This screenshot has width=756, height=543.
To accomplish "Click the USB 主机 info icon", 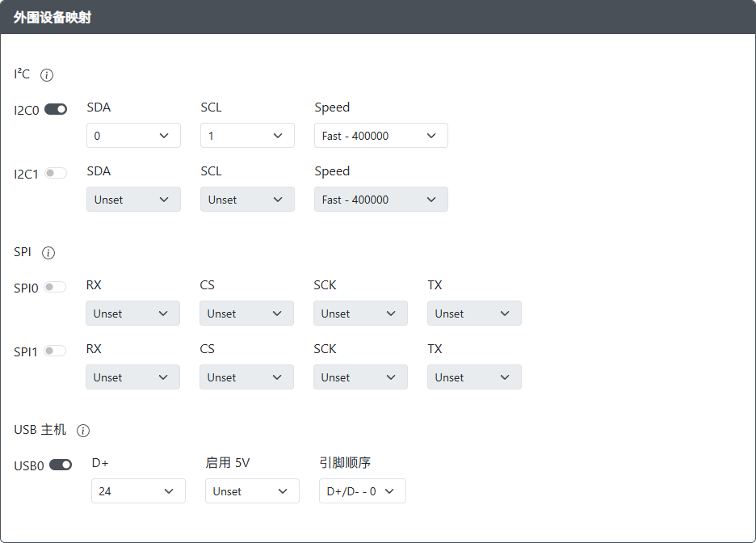I will (83, 431).
